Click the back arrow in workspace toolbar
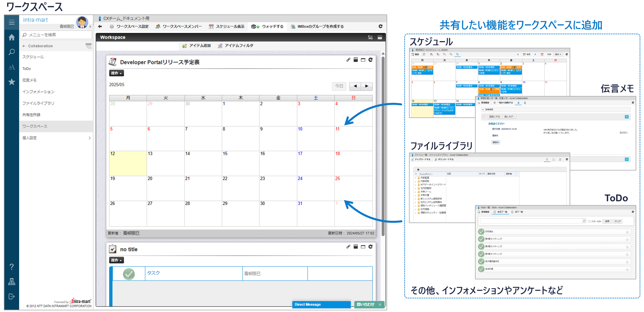 click(x=100, y=26)
